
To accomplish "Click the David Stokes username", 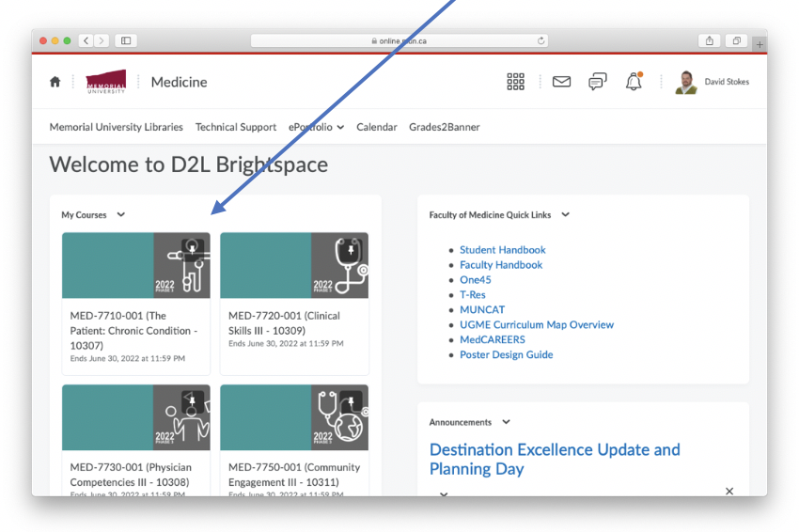I will pos(727,82).
